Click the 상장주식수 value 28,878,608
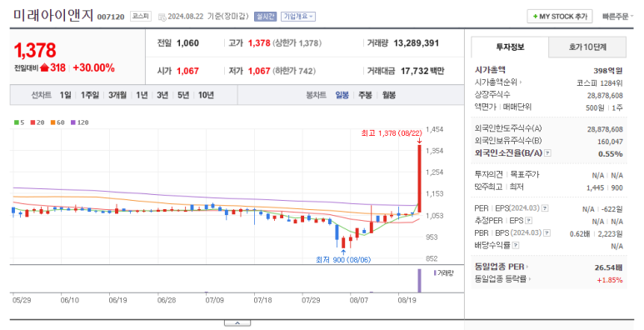This screenshot has width=644, height=330. pyautogui.click(x=605, y=95)
